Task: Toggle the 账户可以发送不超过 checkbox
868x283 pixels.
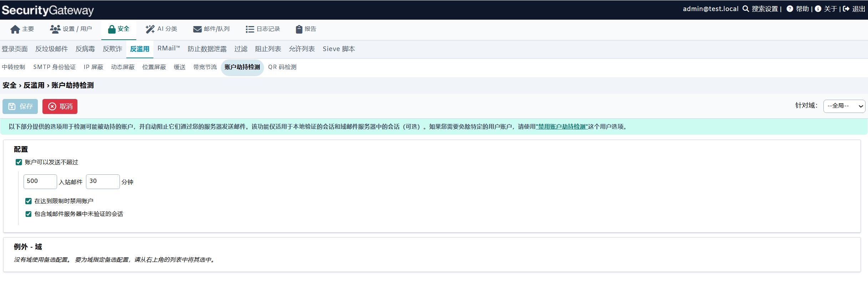Action: [x=19, y=162]
